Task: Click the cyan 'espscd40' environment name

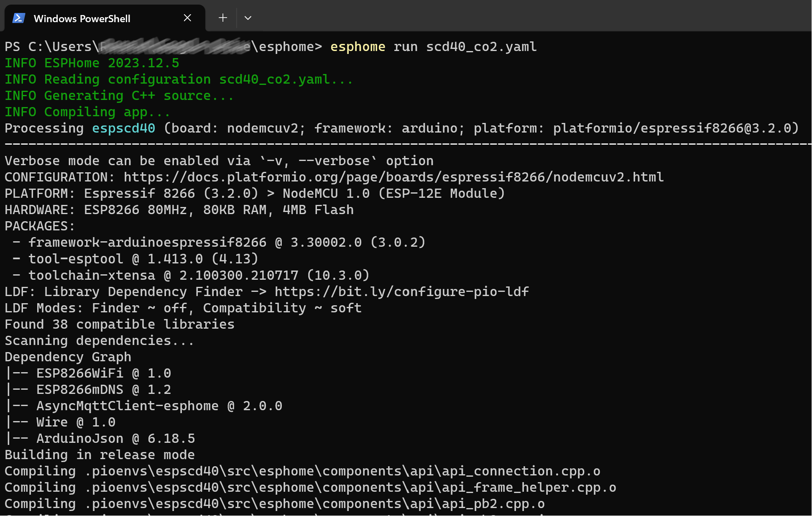Action: 123,128
